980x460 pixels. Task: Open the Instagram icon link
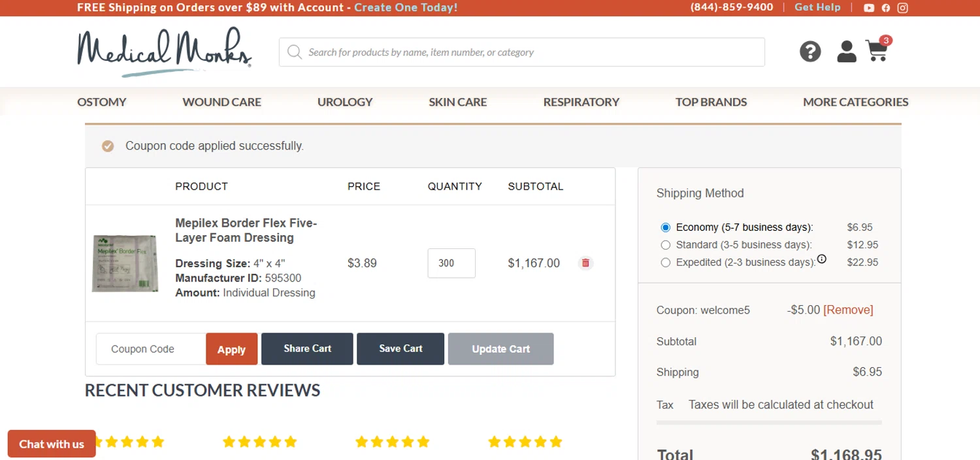(902, 8)
